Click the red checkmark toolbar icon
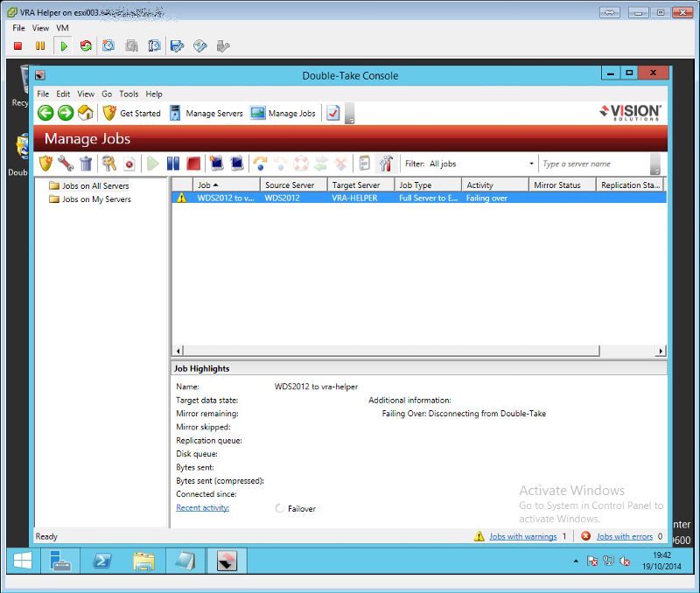 333,113
